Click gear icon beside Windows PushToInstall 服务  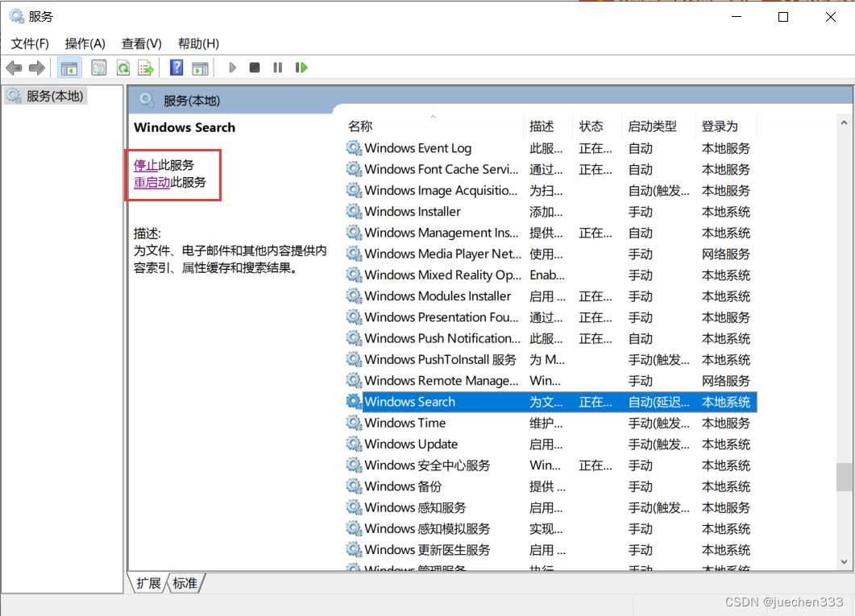click(x=354, y=359)
